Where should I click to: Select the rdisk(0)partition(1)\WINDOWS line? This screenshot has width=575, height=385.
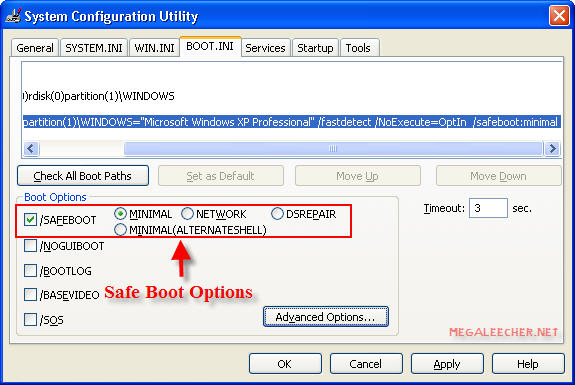[98, 96]
